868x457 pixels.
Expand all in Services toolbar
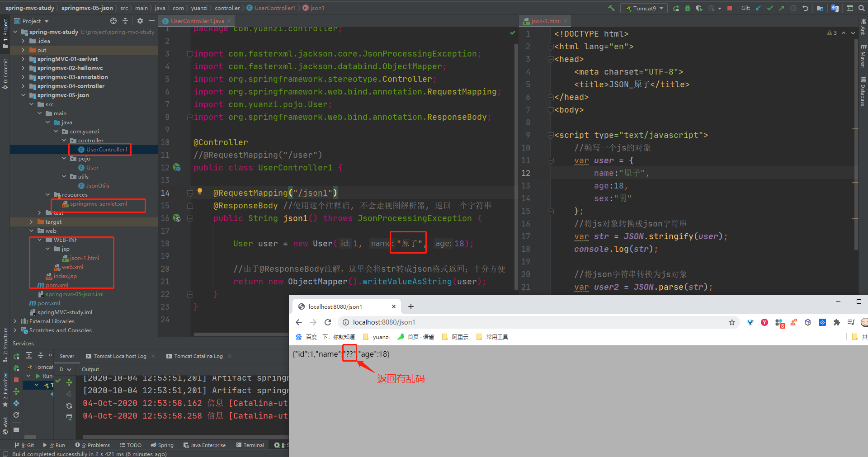[29, 355]
